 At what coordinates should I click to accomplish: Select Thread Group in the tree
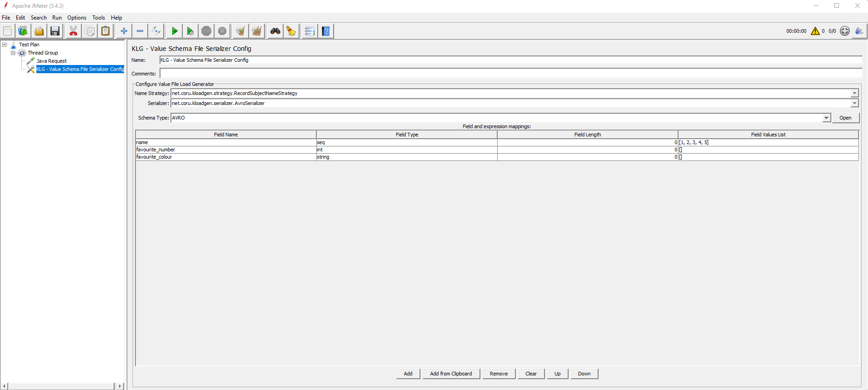43,53
